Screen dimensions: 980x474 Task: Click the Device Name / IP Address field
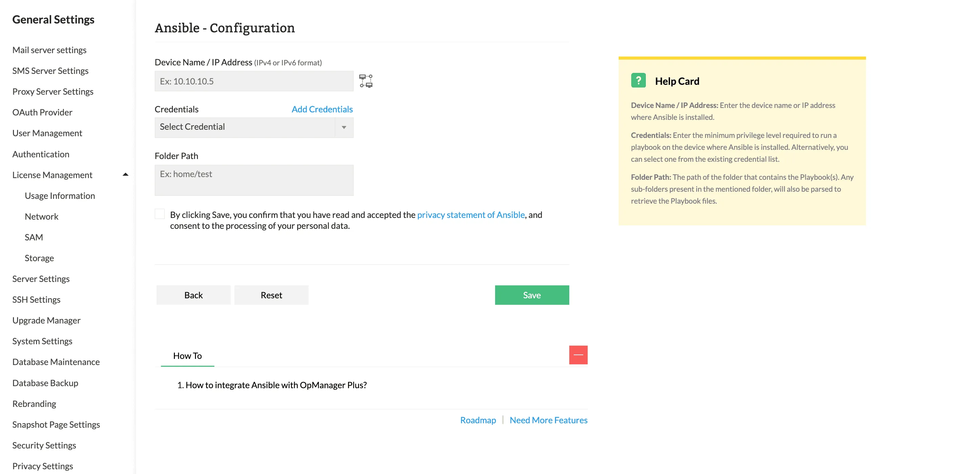click(x=254, y=81)
